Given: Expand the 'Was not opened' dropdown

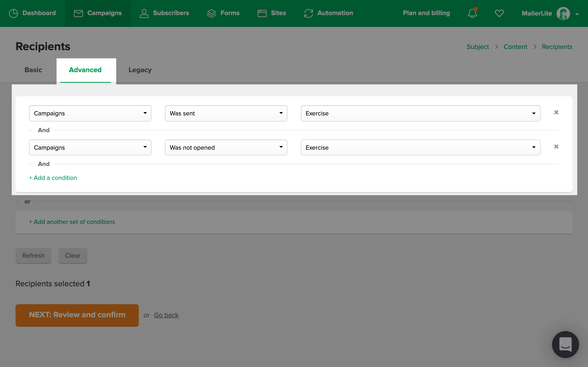Looking at the screenshot, I should [x=226, y=148].
